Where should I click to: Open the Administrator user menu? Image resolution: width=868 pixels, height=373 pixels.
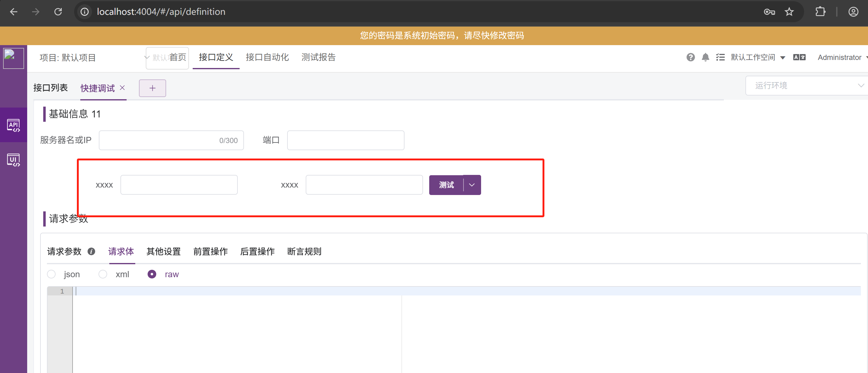tap(842, 57)
